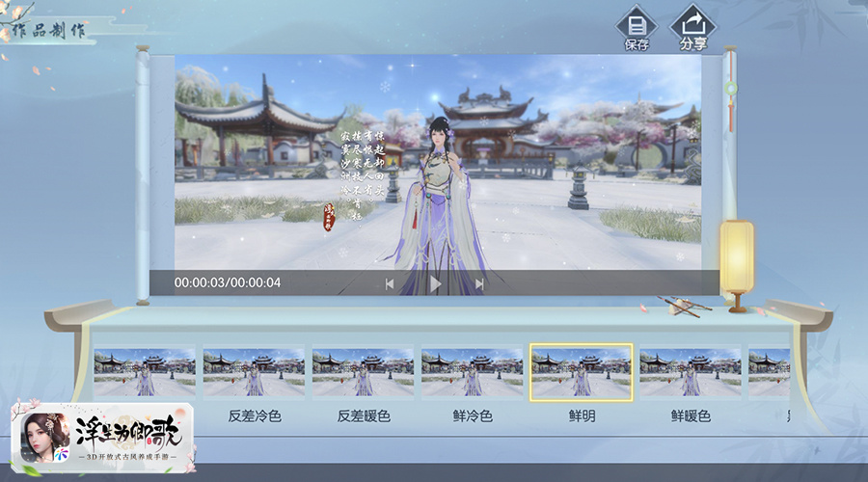Choose the 反差冷色 filter label
Viewport: 868px width, 482px height.
[x=255, y=416]
